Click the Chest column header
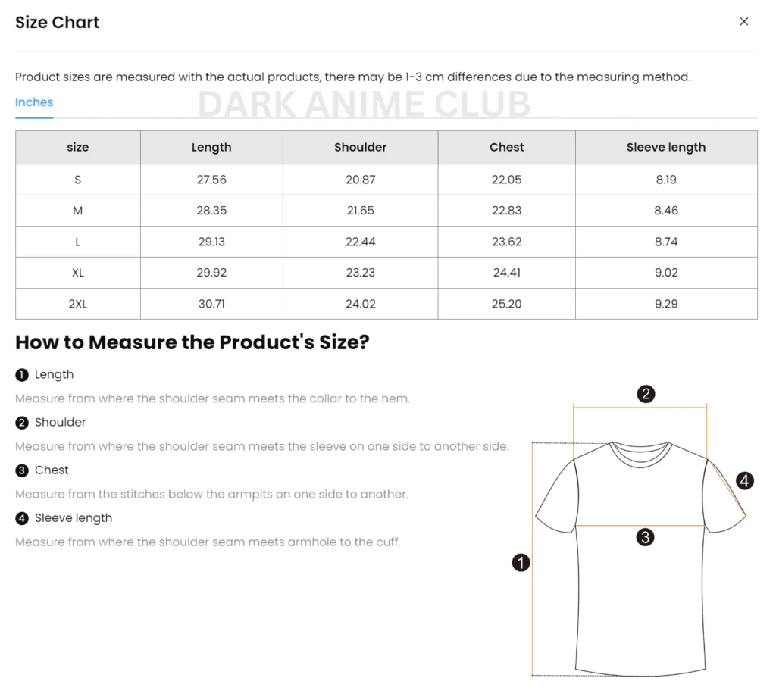This screenshot has width=776, height=700. (506, 148)
